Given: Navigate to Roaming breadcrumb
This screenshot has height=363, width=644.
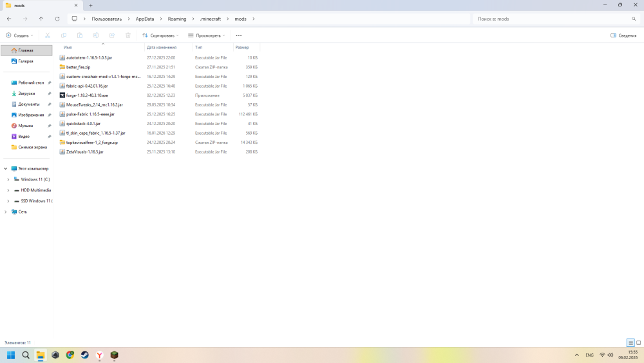Looking at the screenshot, I should tap(177, 19).
